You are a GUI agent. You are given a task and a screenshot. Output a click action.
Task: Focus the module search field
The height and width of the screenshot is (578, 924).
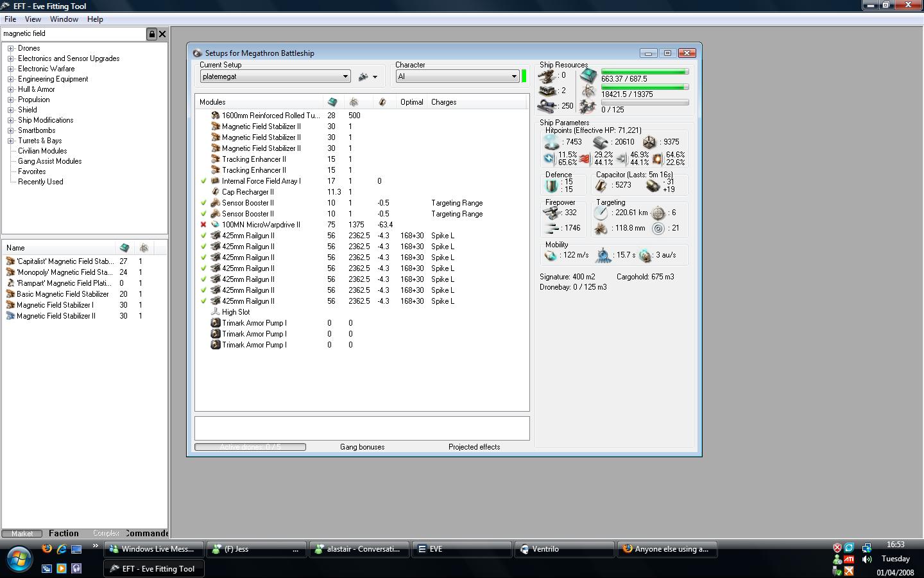point(74,34)
